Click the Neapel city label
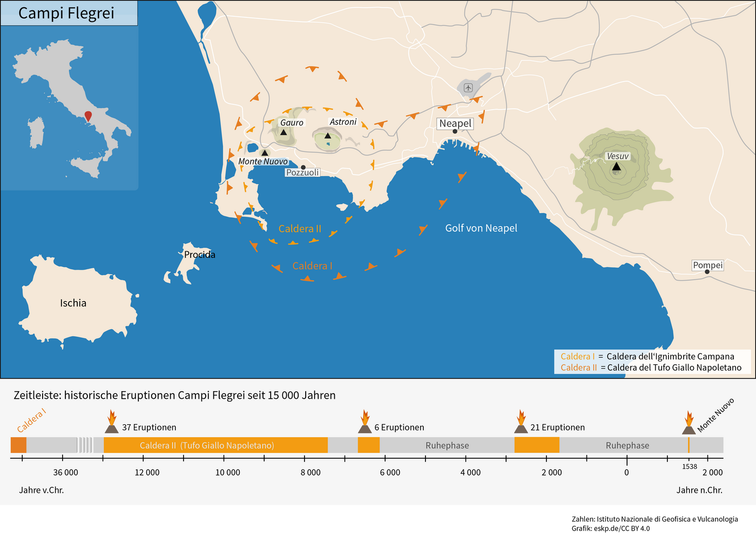756x542 pixels. pyautogui.click(x=455, y=124)
